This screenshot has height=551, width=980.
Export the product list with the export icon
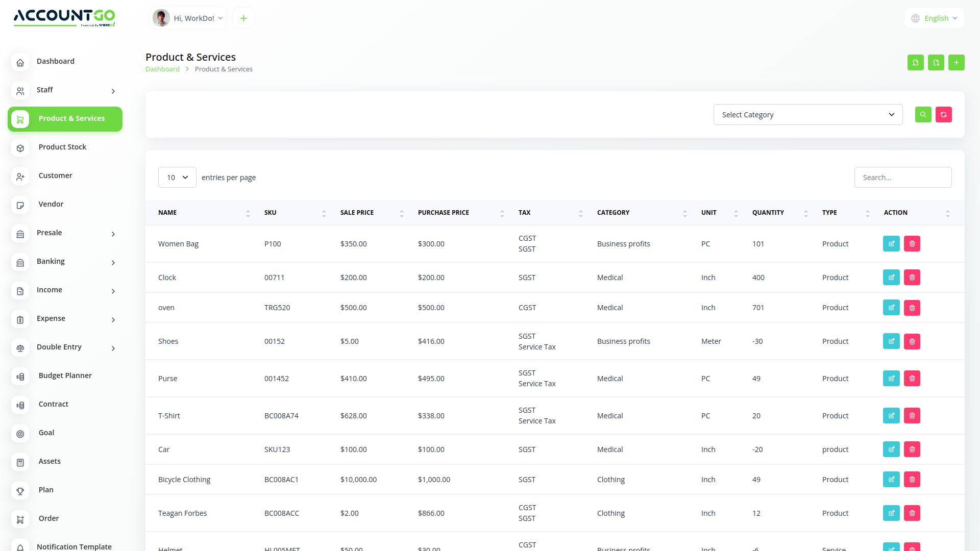[936, 62]
